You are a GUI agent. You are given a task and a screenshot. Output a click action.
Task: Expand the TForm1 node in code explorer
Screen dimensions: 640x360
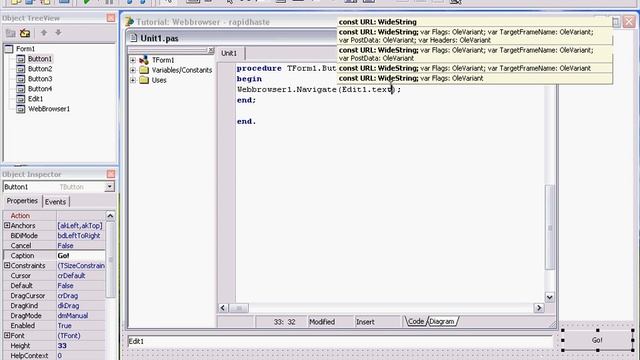(x=133, y=60)
